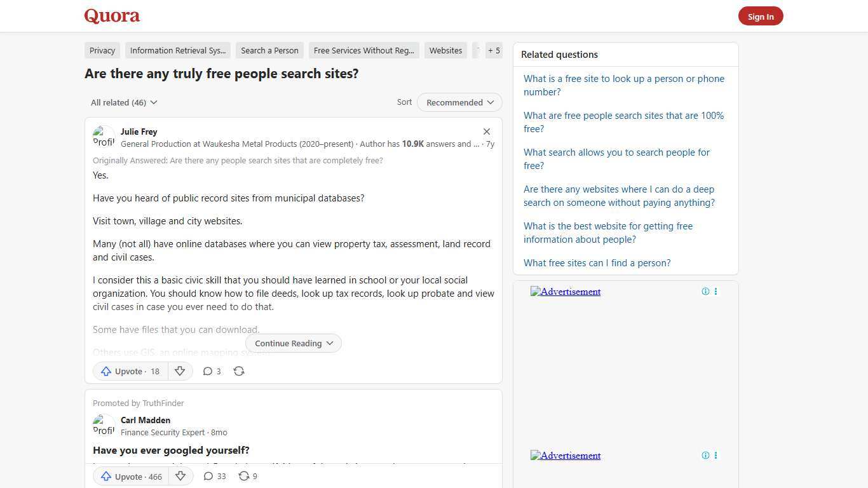
Task: View the 33 comments on the promoted post
Action: click(214, 476)
